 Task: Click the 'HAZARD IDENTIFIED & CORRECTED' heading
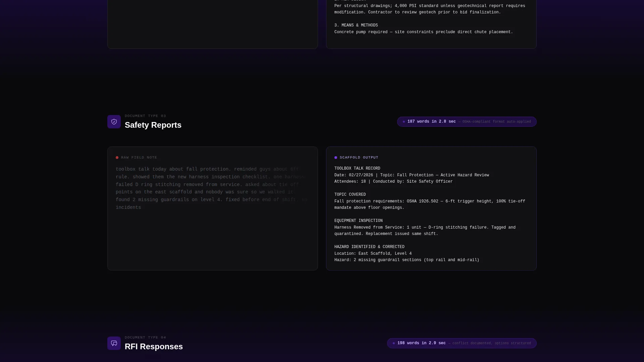coord(369,247)
